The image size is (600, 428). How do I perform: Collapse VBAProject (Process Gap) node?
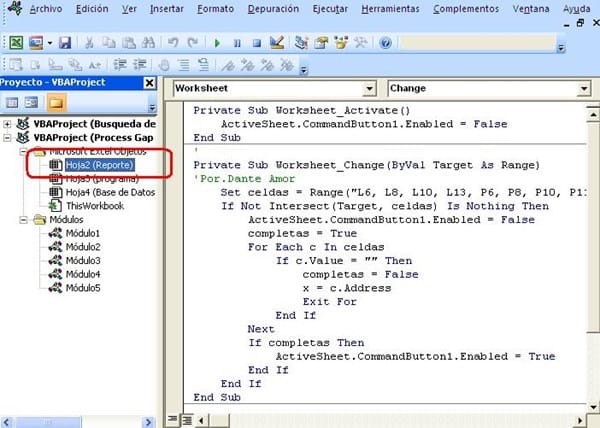(7, 138)
